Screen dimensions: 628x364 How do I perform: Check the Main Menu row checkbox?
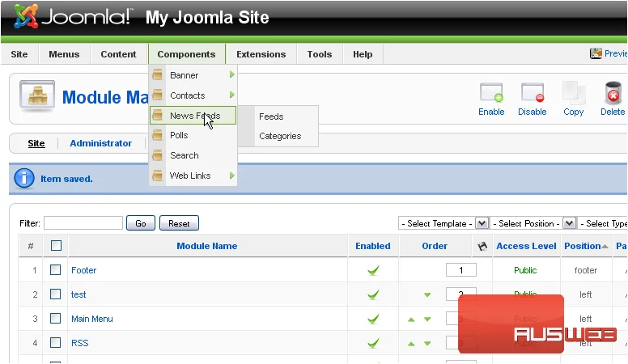click(55, 319)
